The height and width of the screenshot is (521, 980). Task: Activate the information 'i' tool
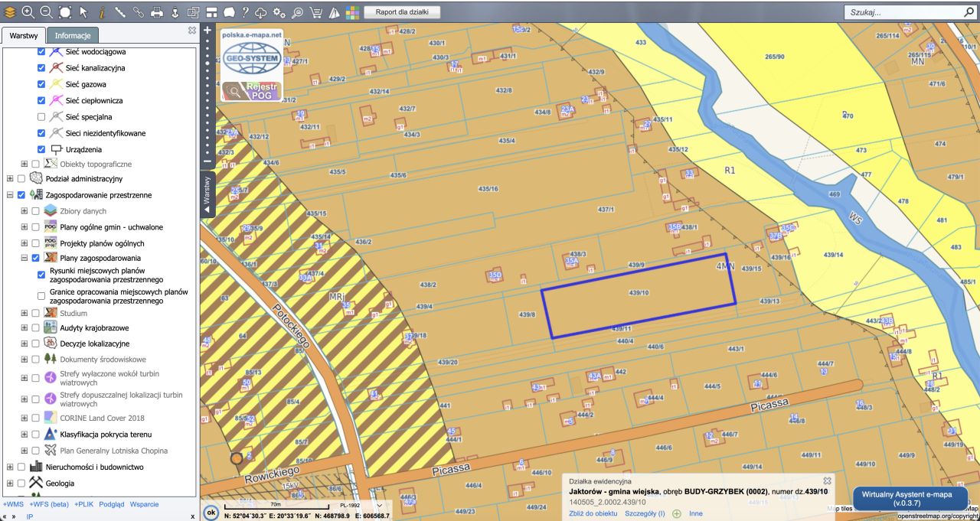coord(101,11)
